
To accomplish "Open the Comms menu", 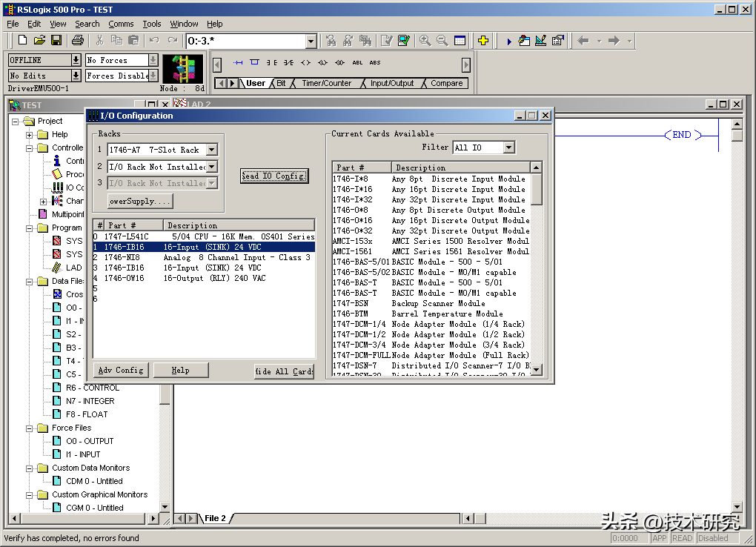I will [x=121, y=24].
